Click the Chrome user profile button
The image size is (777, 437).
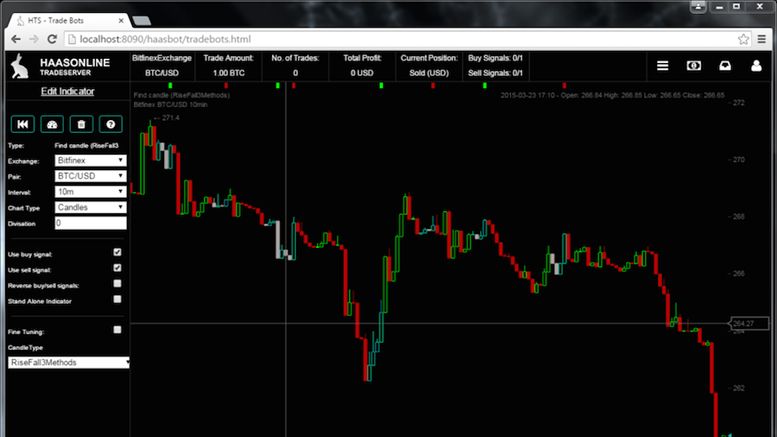698,6
